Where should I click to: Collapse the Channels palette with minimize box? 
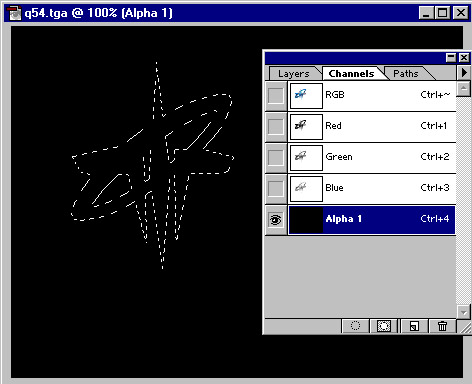point(451,58)
